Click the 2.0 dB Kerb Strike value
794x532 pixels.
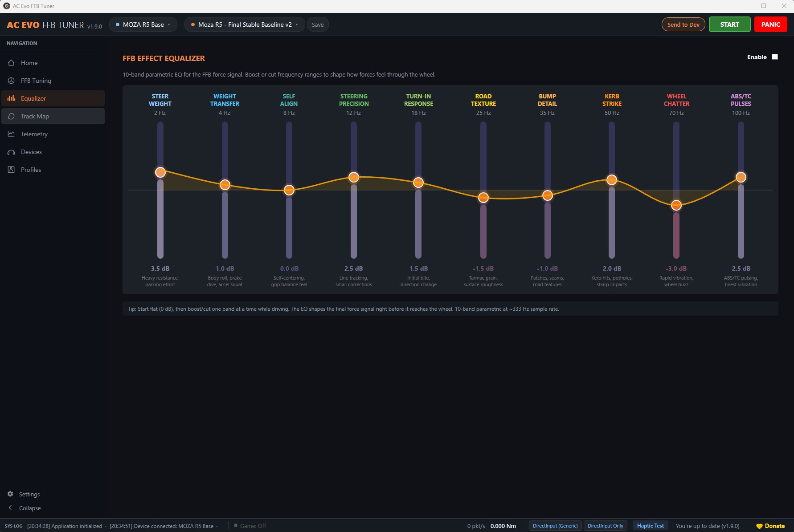(x=612, y=268)
